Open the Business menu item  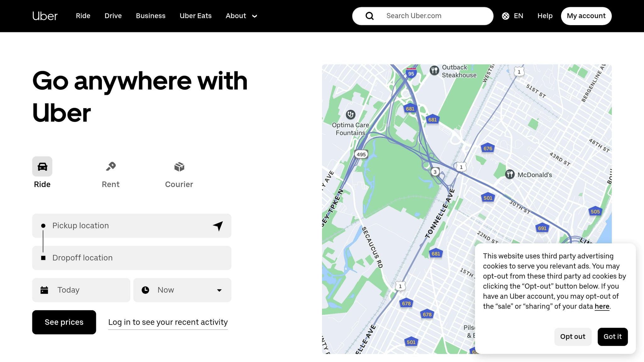tap(151, 16)
